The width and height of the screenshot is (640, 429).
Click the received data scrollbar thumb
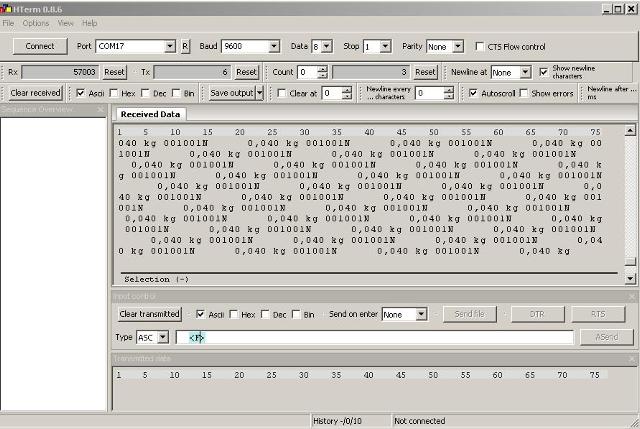point(630,261)
